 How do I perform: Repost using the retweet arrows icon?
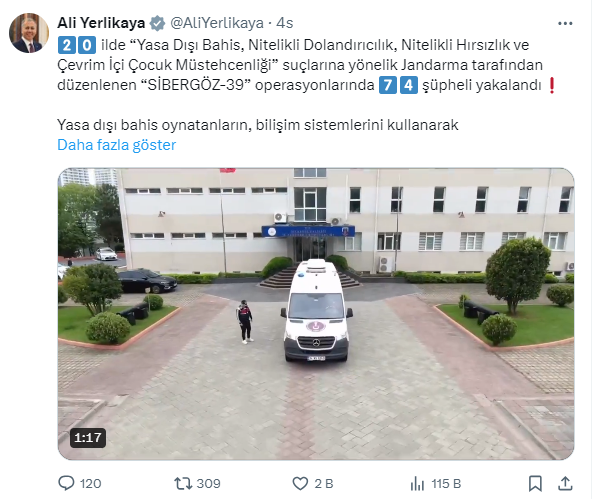pyautogui.click(x=183, y=483)
